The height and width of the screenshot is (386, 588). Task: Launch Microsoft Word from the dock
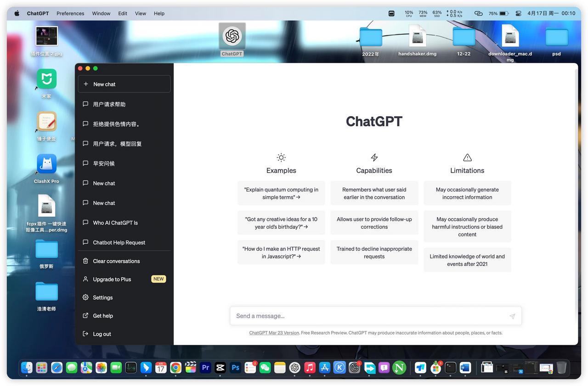pos(465,368)
